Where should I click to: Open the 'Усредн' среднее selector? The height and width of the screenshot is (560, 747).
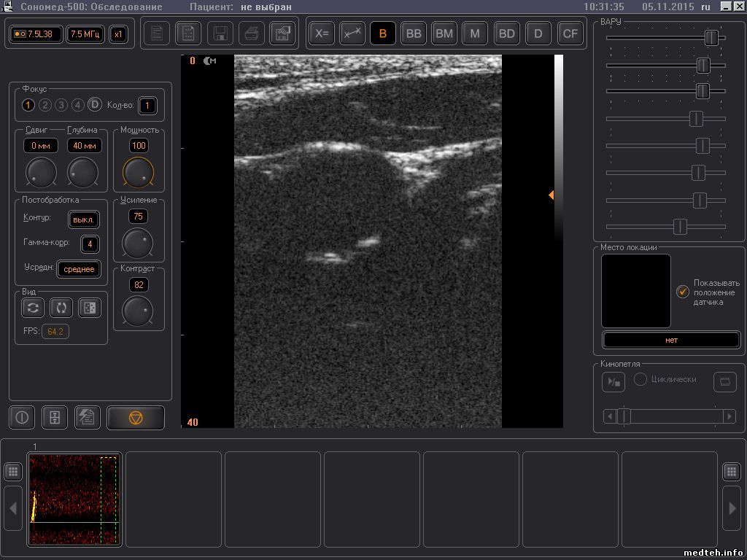pyautogui.click(x=79, y=269)
